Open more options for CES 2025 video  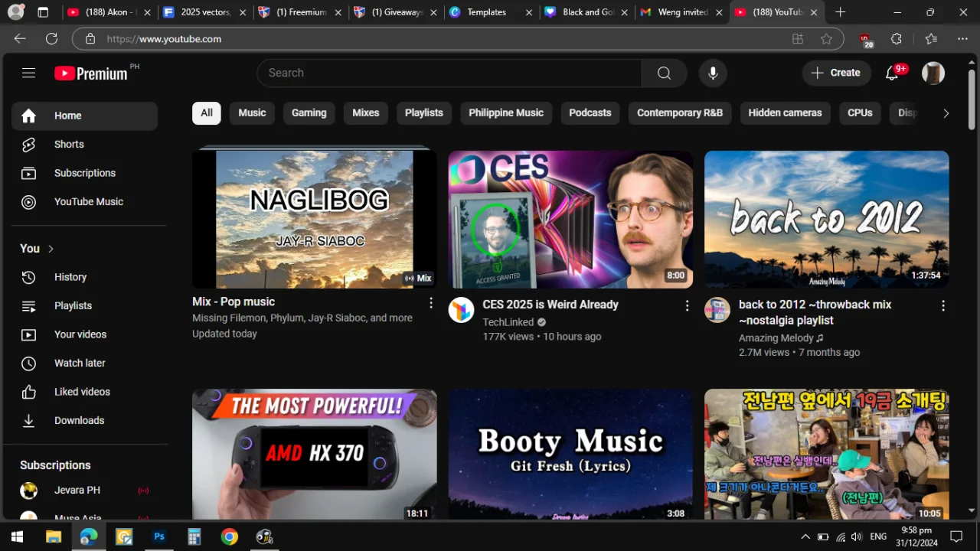pyautogui.click(x=687, y=305)
